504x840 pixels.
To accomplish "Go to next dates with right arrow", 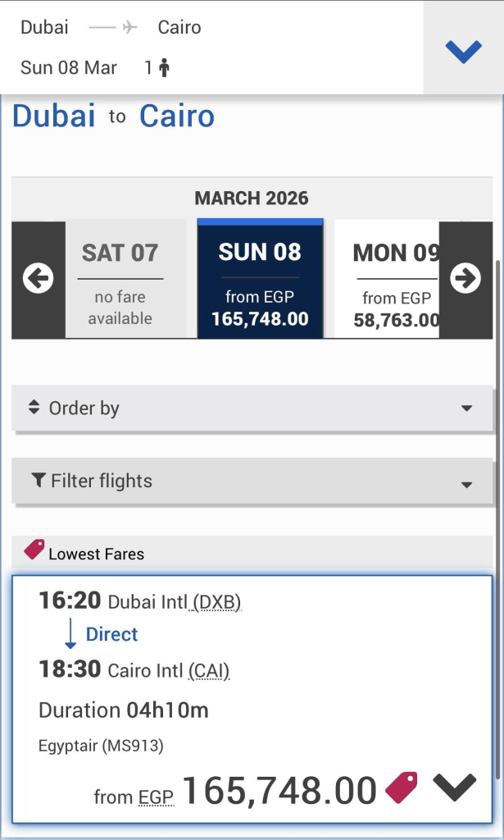I will [x=465, y=279].
